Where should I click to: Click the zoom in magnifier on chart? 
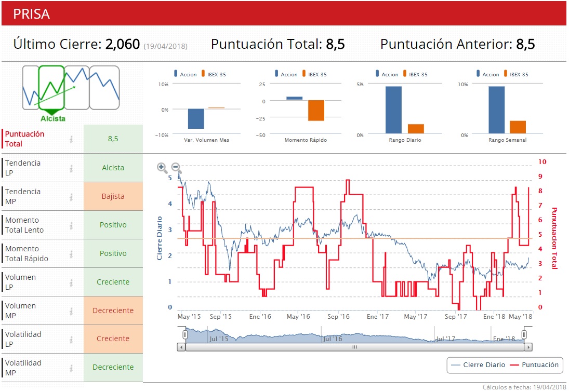162,168
